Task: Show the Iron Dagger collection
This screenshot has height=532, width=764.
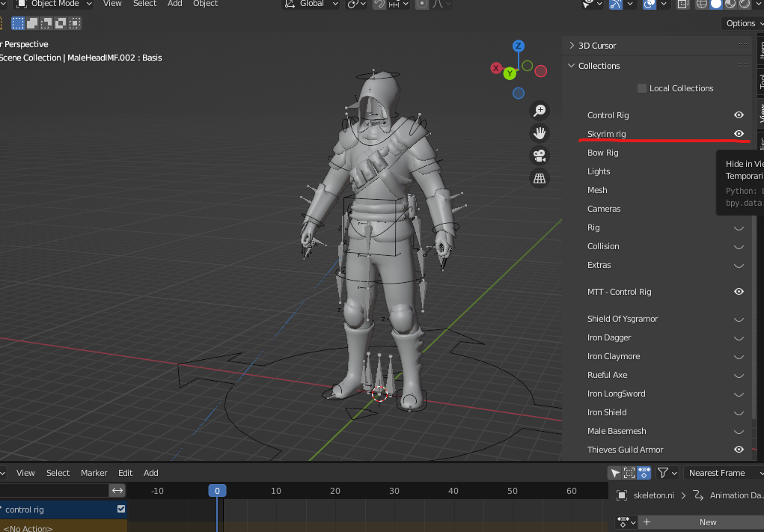Action: point(739,338)
